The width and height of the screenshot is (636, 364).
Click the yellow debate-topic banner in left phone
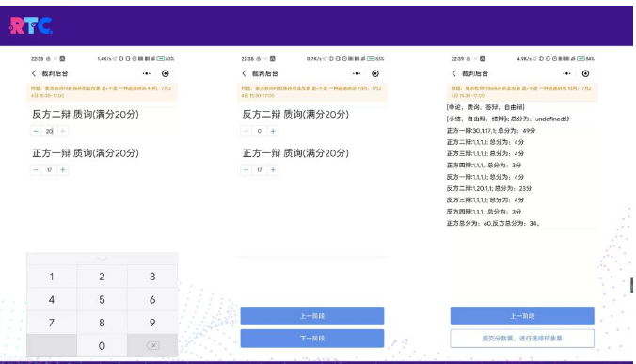click(x=103, y=92)
